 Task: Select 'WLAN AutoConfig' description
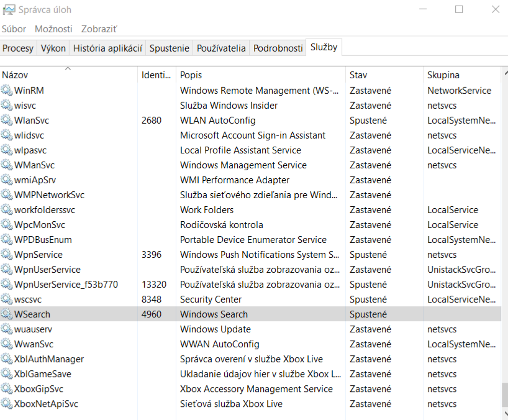click(218, 121)
